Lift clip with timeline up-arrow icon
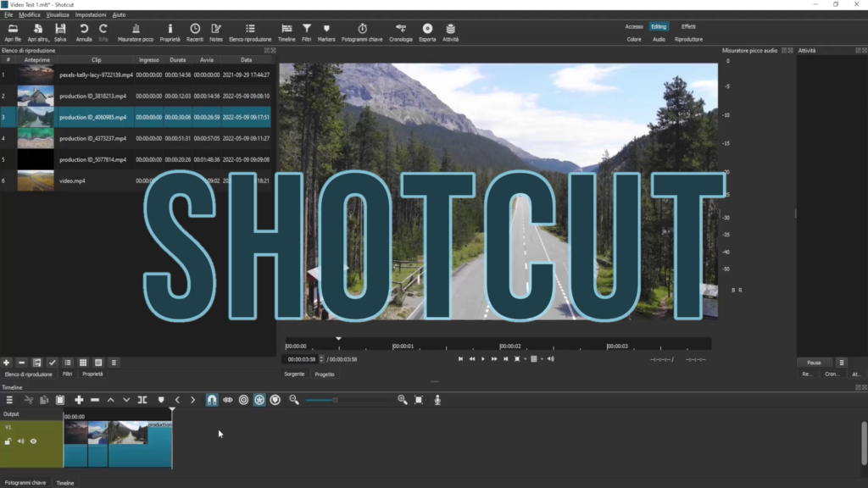The image size is (868, 488). [111, 400]
